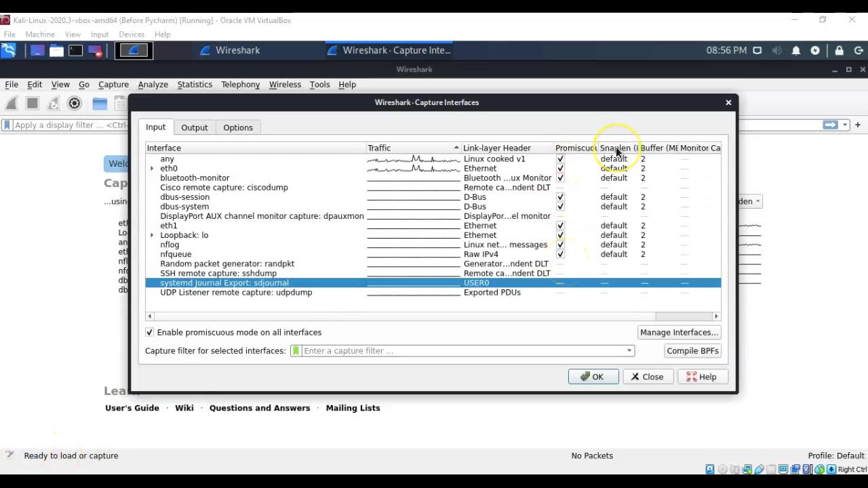The height and width of the screenshot is (488, 868).
Task: Switch to the Output tab
Action: pyautogui.click(x=195, y=127)
